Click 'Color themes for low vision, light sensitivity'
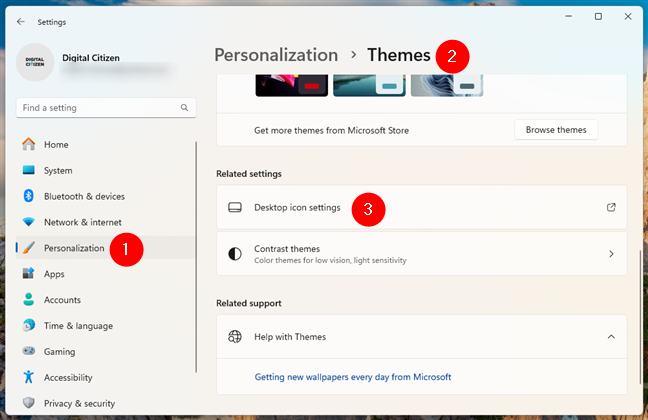 (330, 260)
